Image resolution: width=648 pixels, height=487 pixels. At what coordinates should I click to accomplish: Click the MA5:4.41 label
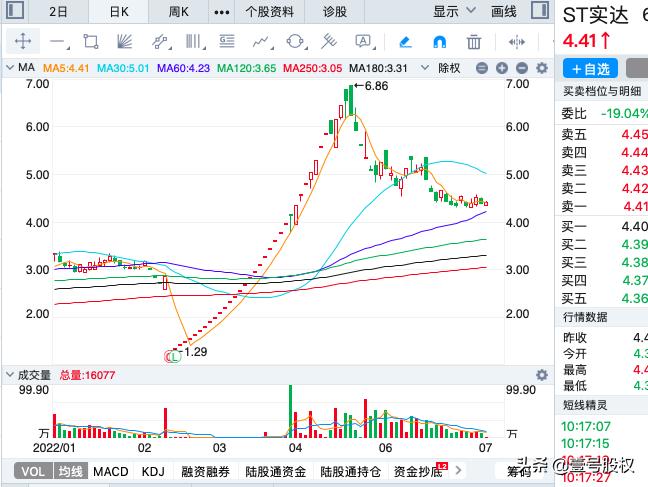[x=66, y=68]
